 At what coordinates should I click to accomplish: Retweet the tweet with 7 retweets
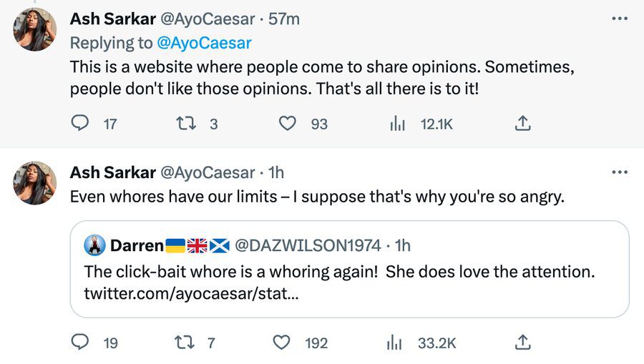[185, 343]
